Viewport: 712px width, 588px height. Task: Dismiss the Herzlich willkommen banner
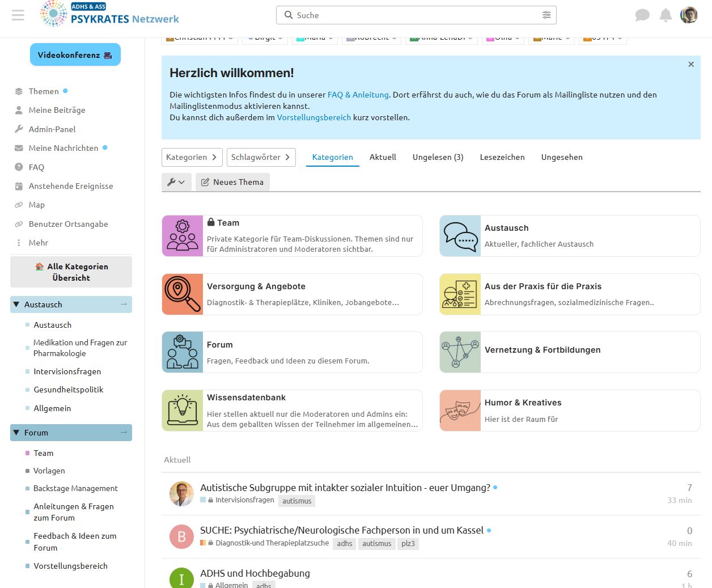pos(691,64)
